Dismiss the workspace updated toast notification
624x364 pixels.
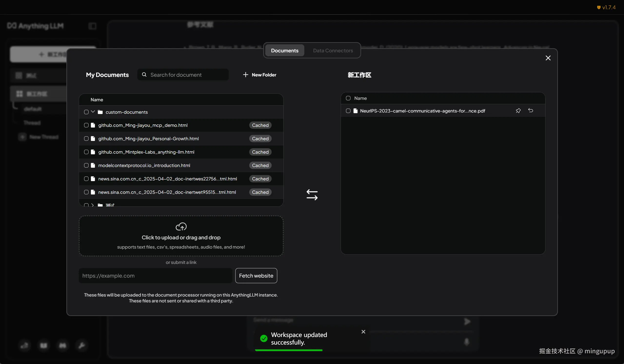(x=363, y=332)
